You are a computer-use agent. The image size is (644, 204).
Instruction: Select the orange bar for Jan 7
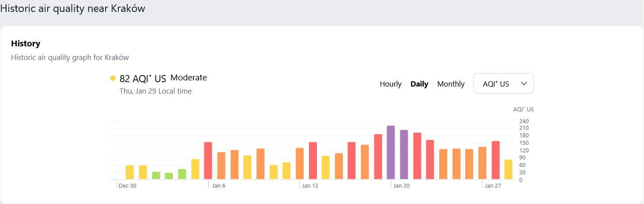coord(221,166)
